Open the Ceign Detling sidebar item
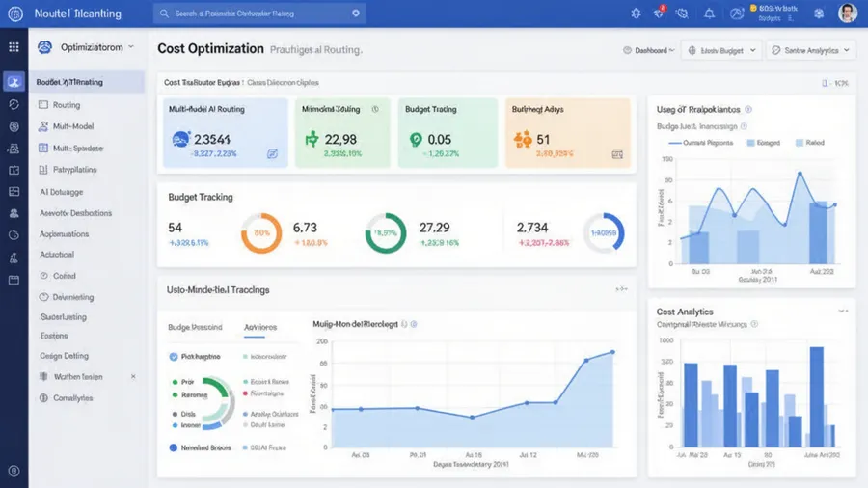 click(x=64, y=356)
